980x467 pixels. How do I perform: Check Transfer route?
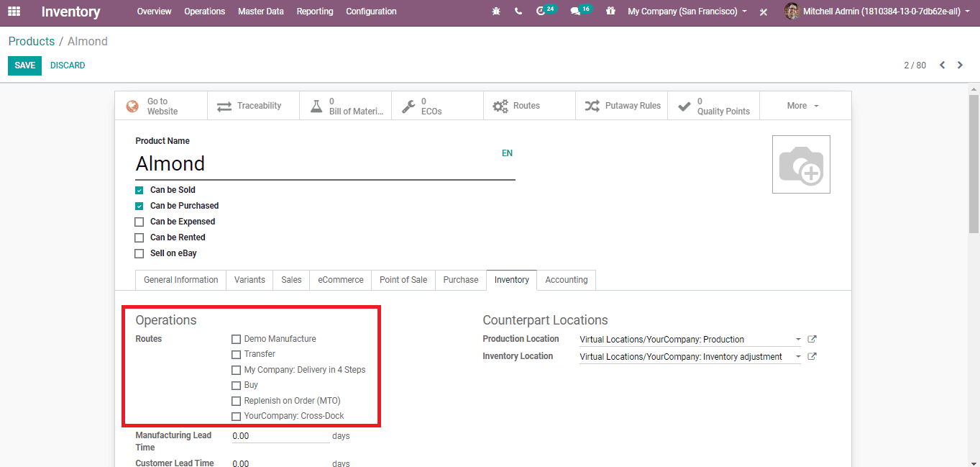(x=236, y=354)
